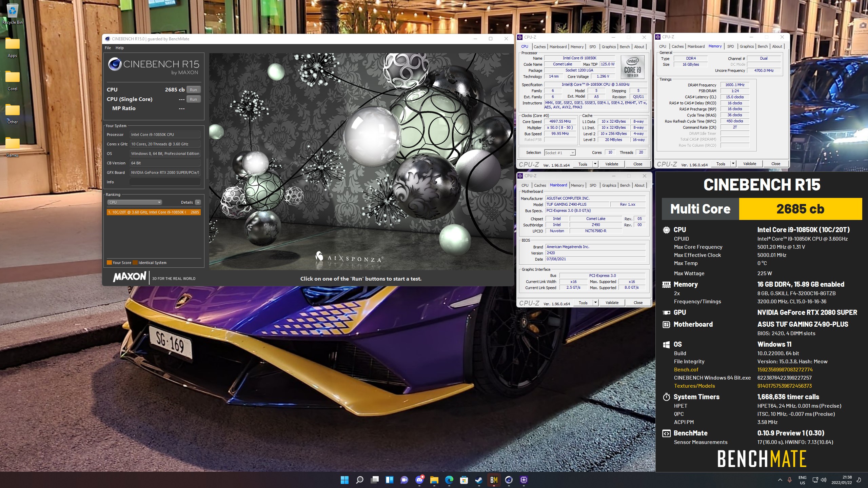Screen dimensions: 868x488
Task: Open CPU tab in Mainboard CPU-Z window
Action: (x=525, y=185)
